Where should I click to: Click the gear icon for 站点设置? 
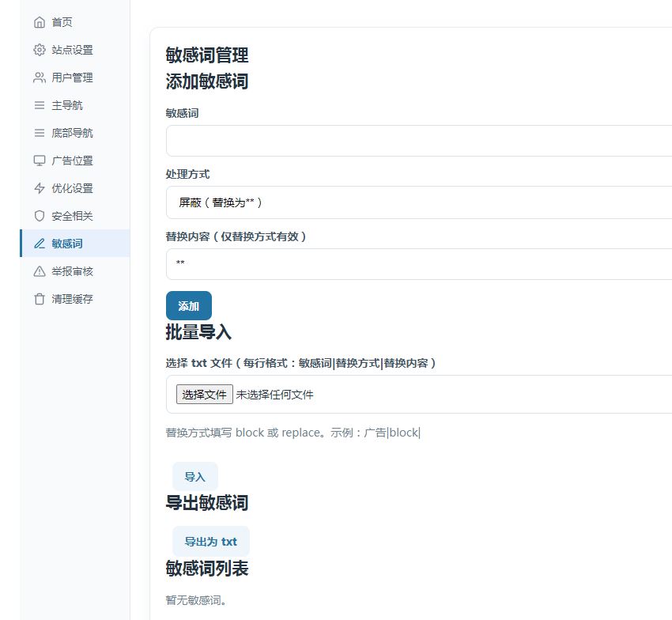coord(40,50)
